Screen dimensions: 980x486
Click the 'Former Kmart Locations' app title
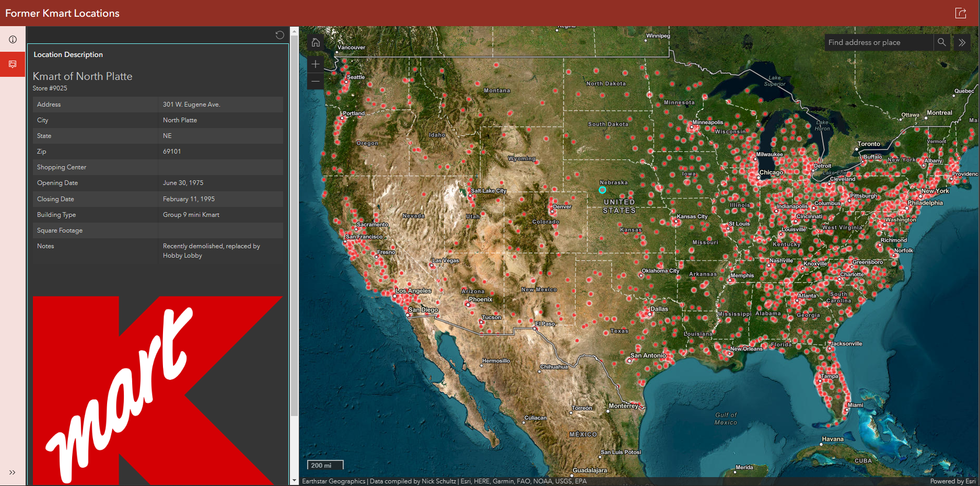point(62,13)
